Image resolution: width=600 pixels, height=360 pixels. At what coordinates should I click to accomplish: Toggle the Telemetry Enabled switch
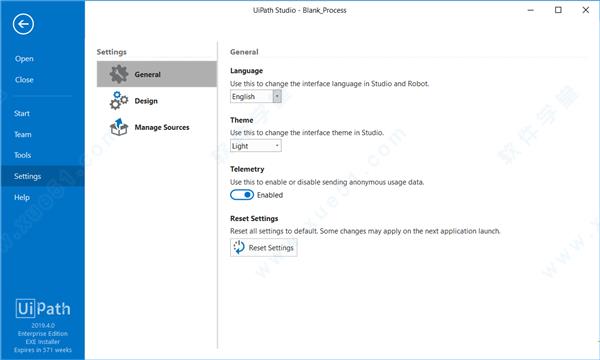click(x=242, y=195)
